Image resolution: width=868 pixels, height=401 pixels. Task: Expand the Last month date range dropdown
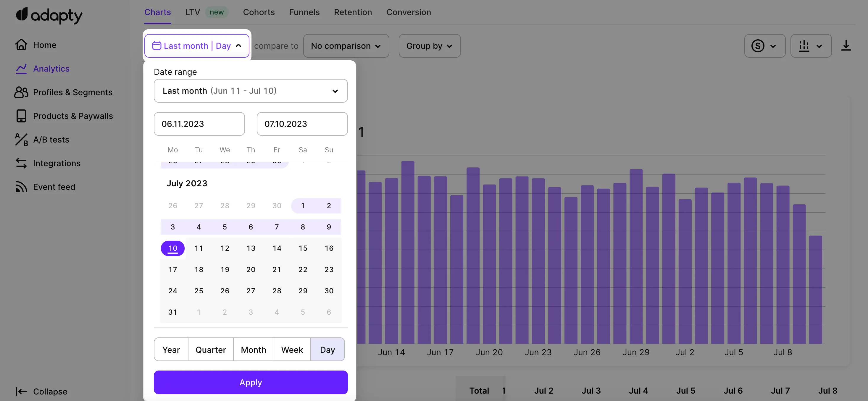point(250,91)
